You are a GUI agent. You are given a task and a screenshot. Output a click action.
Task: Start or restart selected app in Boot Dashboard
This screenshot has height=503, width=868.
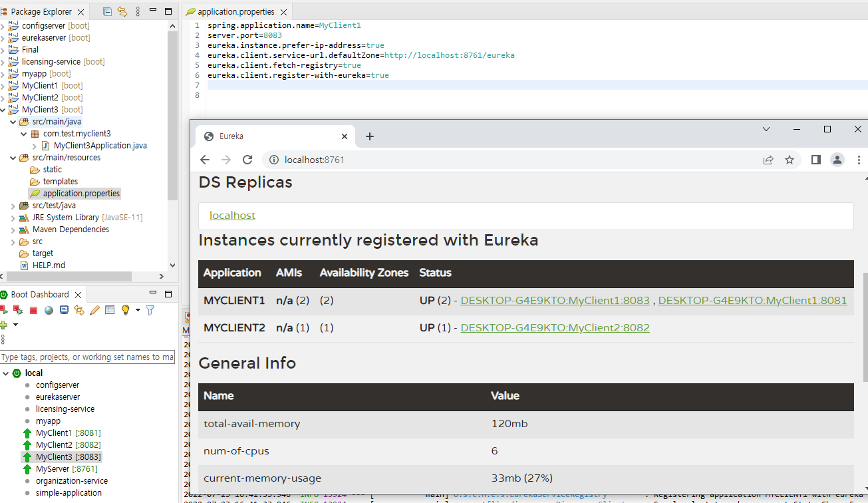pyautogui.click(x=3, y=310)
